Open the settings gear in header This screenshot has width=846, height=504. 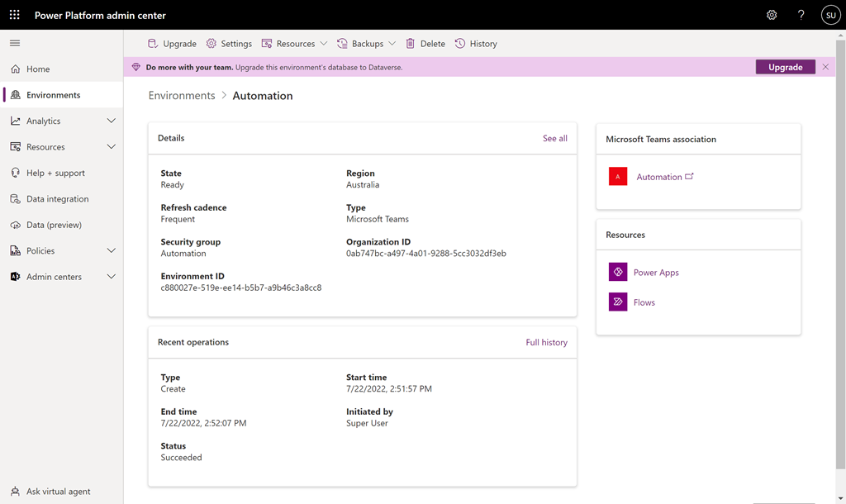(x=772, y=15)
